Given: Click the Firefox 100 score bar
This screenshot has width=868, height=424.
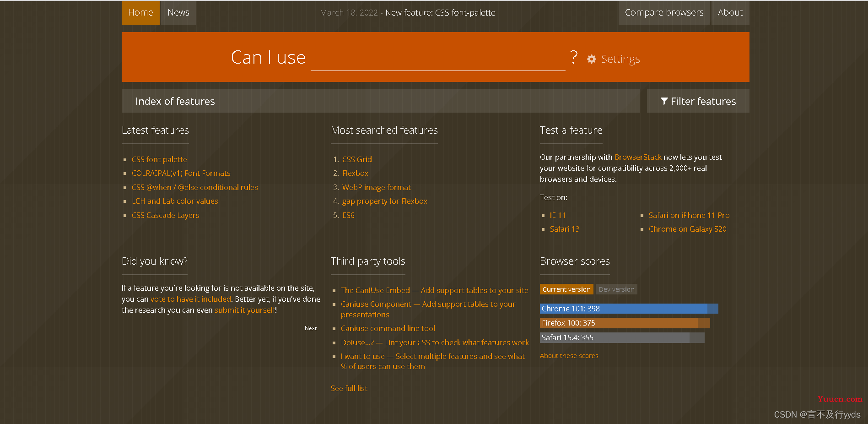Looking at the screenshot, I should (625, 323).
